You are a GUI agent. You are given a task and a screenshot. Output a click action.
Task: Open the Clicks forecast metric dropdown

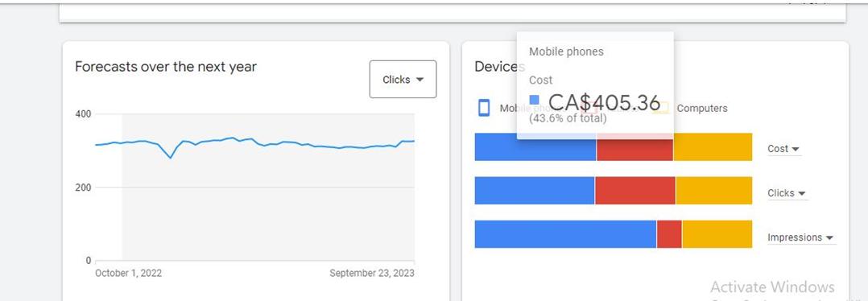[403, 79]
